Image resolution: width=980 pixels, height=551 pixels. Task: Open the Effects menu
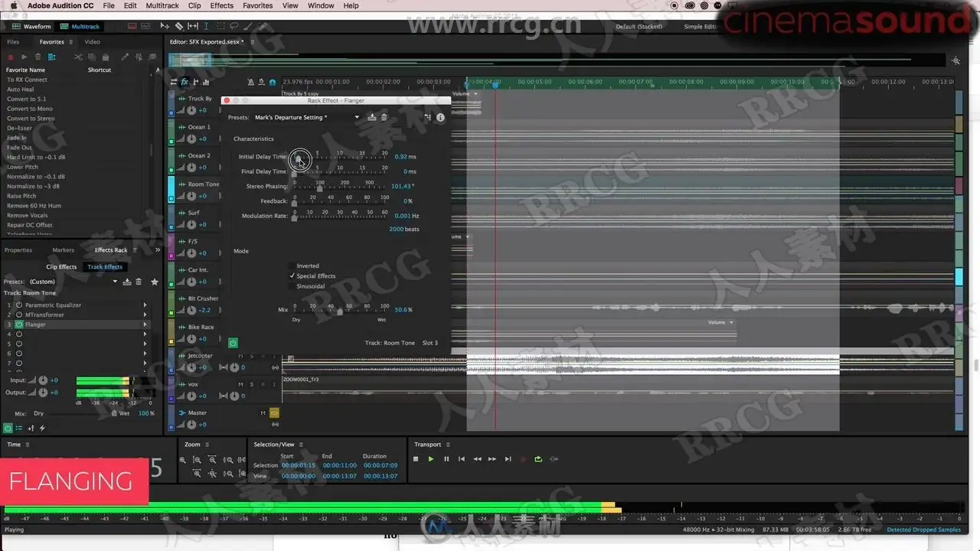click(x=222, y=5)
